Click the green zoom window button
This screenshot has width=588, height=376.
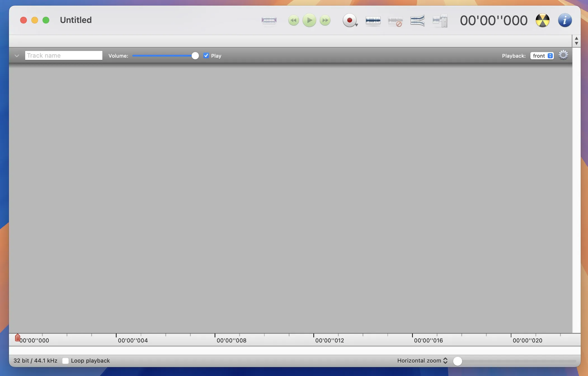[46, 20]
